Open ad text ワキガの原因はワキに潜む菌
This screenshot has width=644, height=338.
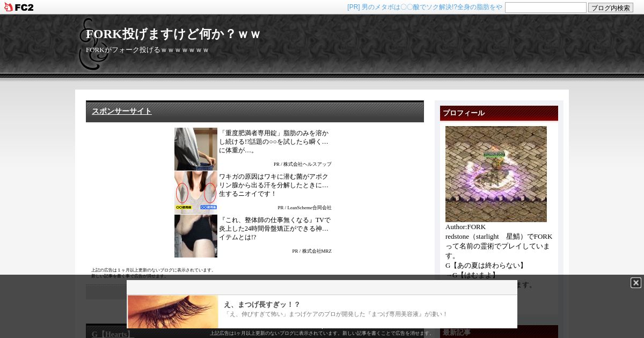[x=274, y=185]
